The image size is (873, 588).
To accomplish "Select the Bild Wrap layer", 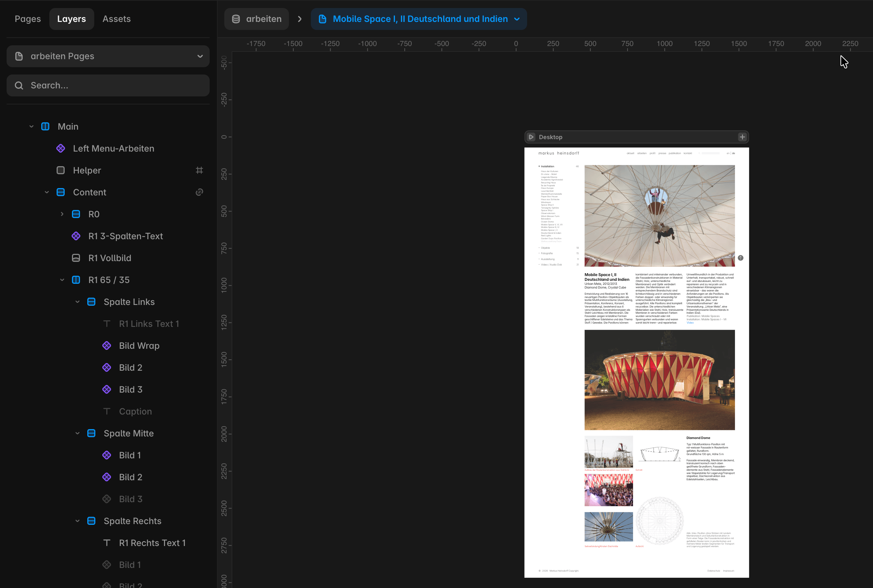I will click(x=140, y=346).
